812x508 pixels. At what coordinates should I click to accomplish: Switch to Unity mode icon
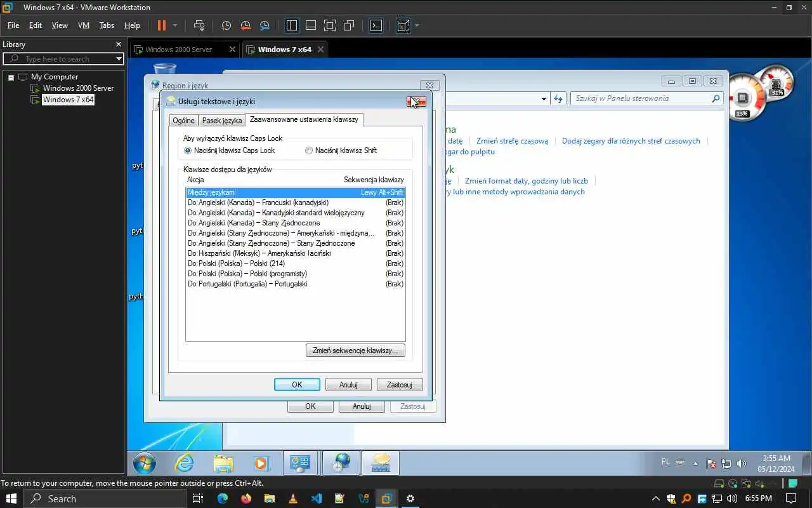click(349, 25)
